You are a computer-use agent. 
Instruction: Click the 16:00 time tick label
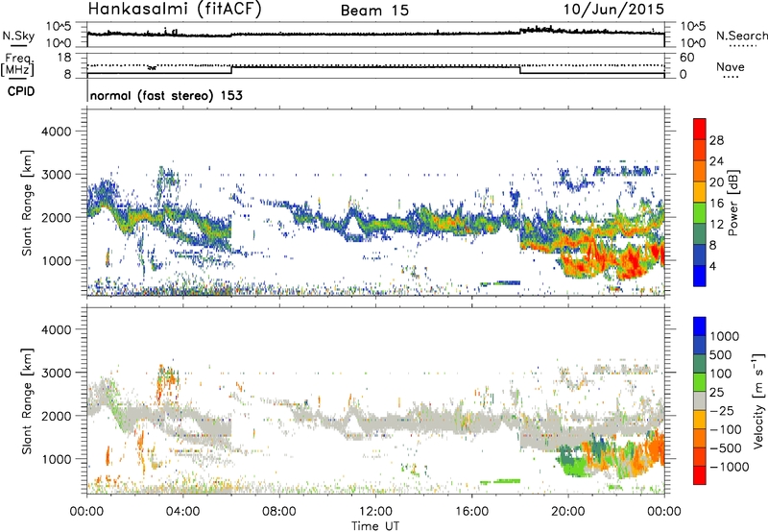tap(471, 512)
